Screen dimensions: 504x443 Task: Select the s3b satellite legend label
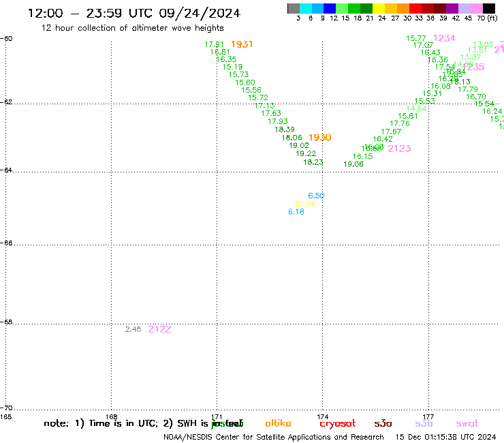tap(424, 423)
